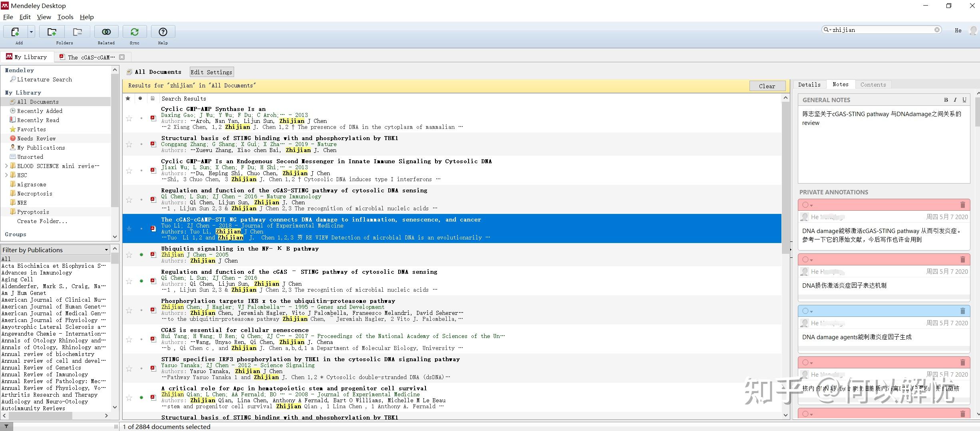Delete the first red private annotation
Viewport: 980px width, 431px height.
pos(963,205)
